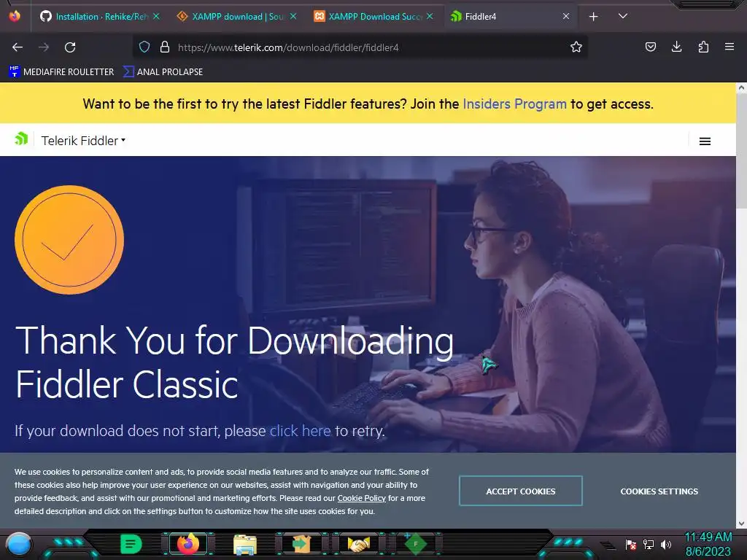Open the extensions puzzle icon
The width and height of the screenshot is (747, 560).
[x=703, y=47]
